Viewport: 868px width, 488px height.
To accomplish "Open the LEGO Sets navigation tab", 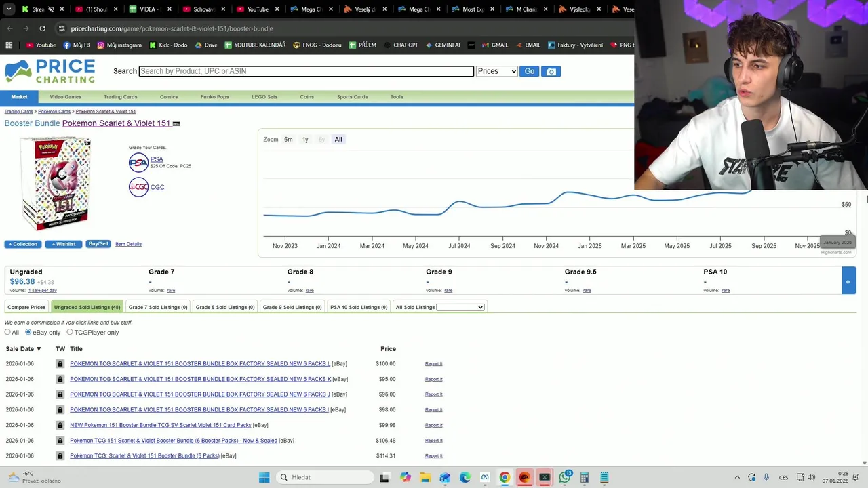I will [264, 97].
